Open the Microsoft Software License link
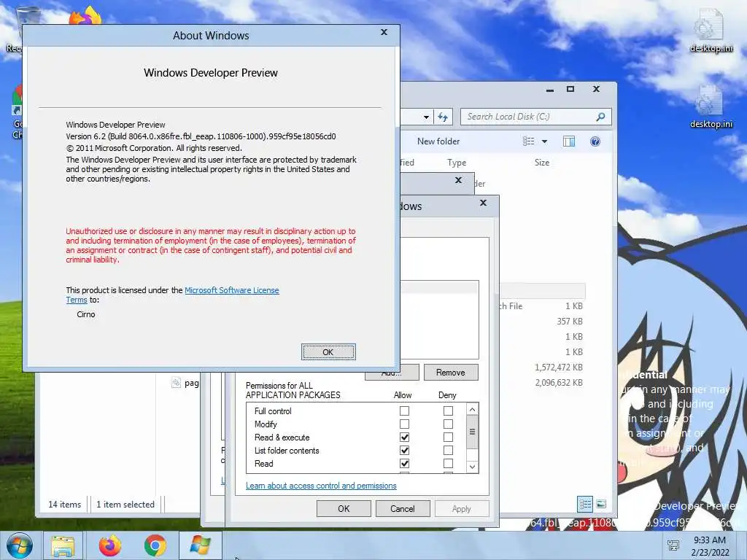The image size is (747, 560). pyautogui.click(x=231, y=290)
